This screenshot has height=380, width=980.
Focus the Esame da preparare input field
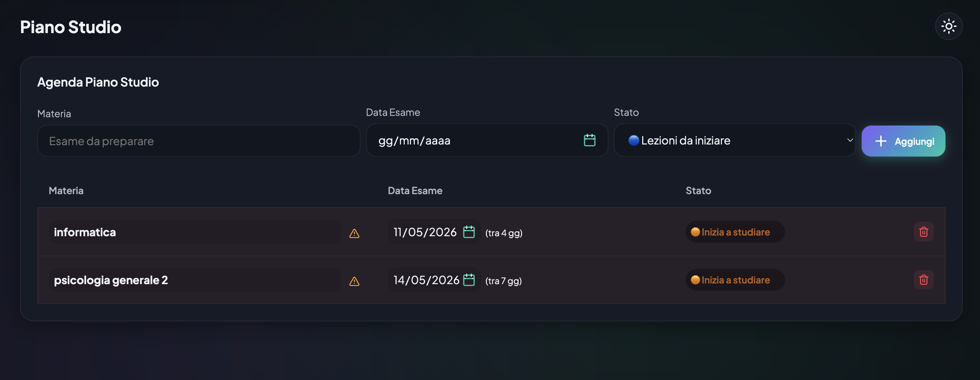198,141
